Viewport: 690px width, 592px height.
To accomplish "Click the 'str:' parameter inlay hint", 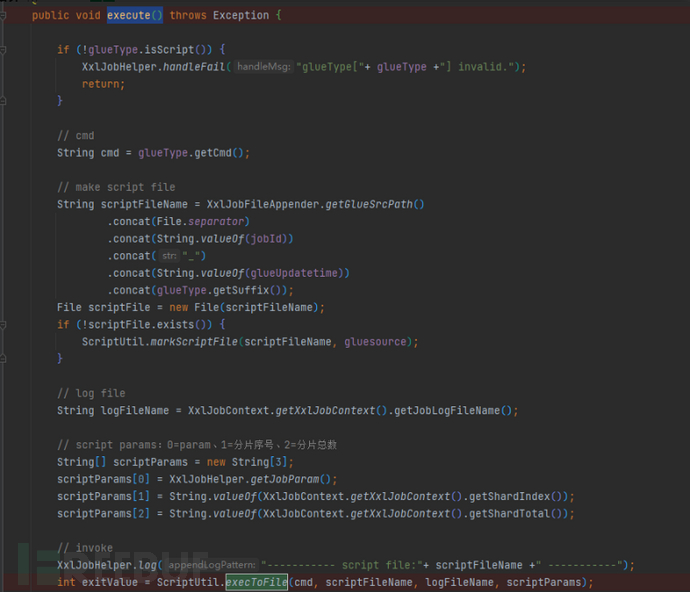I will [169, 256].
